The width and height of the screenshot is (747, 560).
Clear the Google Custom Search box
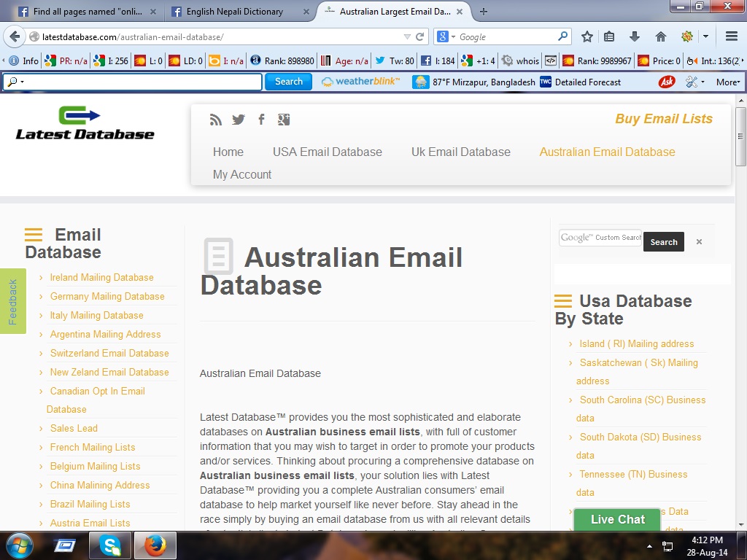pyautogui.click(x=699, y=242)
